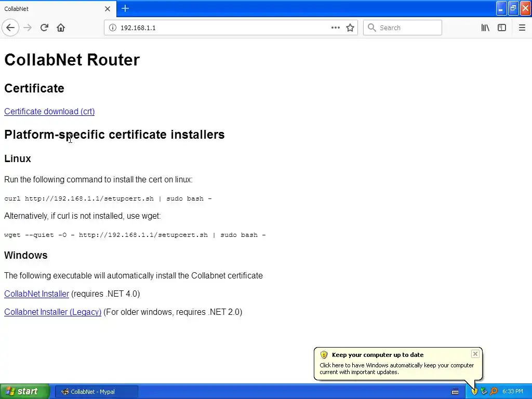Screen dimensions: 532x399
Task: Open the hamburger application menu
Action: 522,28
